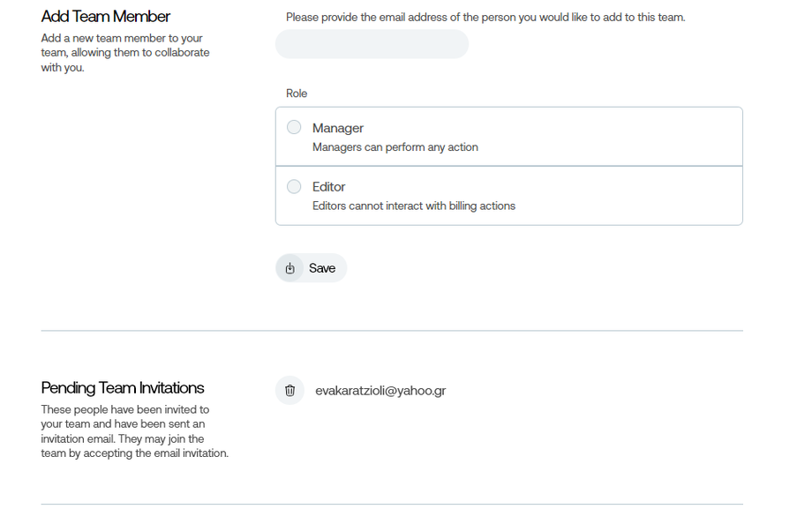Click the "Editor" role title text

tap(328, 187)
